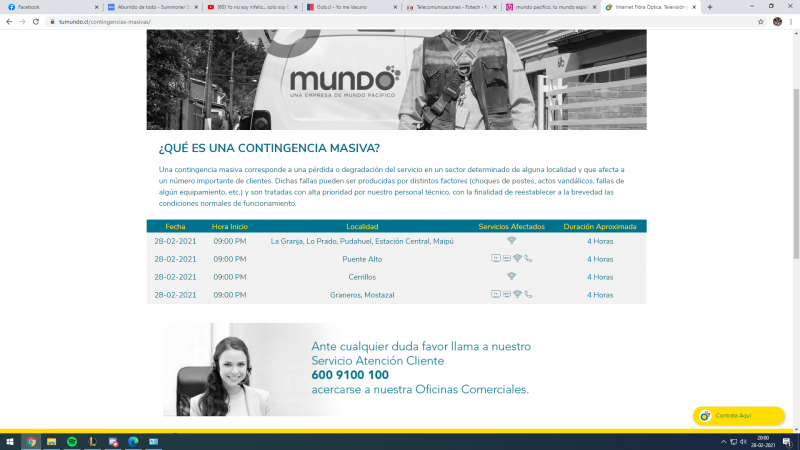Go back to the previous page
This screenshot has width=800, height=450.
pos(9,22)
